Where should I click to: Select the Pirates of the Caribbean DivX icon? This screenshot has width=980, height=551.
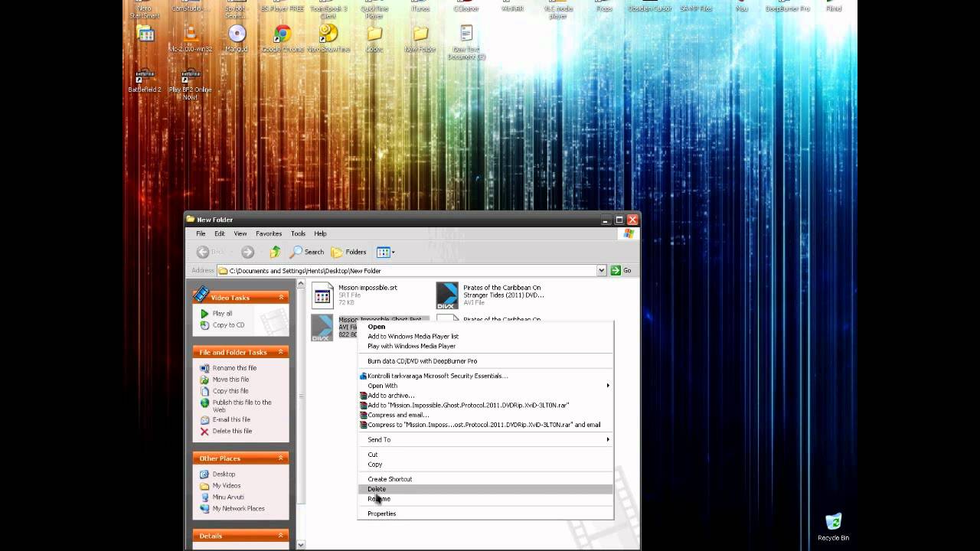click(447, 295)
